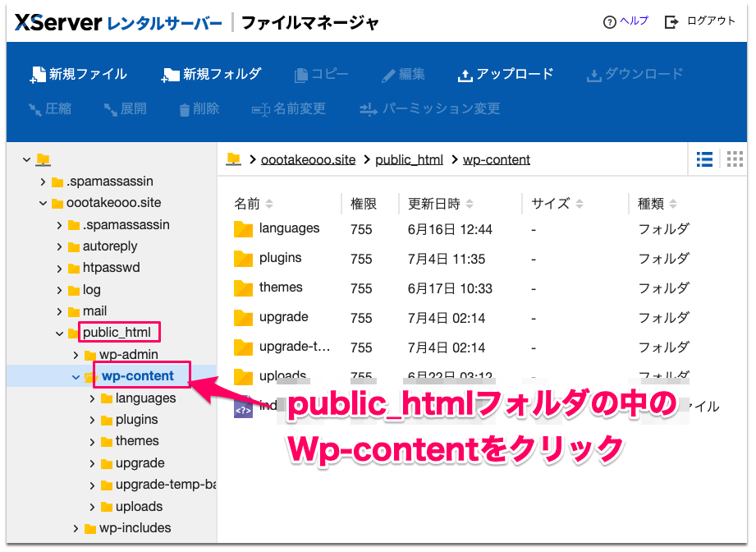The height and width of the screenshot is (552, 756).
Task: Click the root folder icon in the tree
Action: (x=43, y=159)
